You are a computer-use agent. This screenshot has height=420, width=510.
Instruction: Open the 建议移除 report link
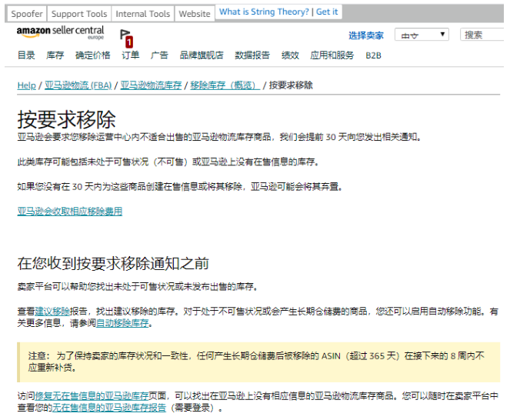[x=52, y=312]
